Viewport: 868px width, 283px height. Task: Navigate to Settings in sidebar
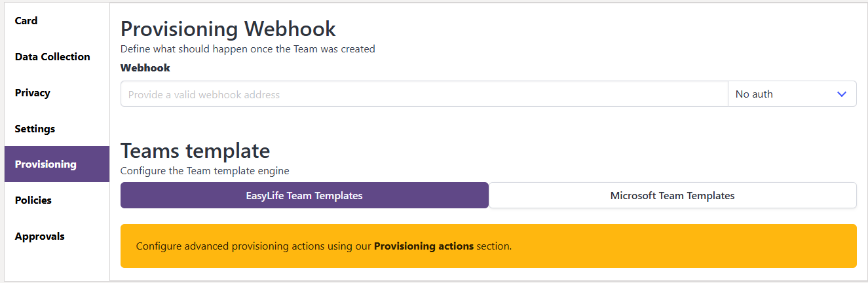point(35,129)
